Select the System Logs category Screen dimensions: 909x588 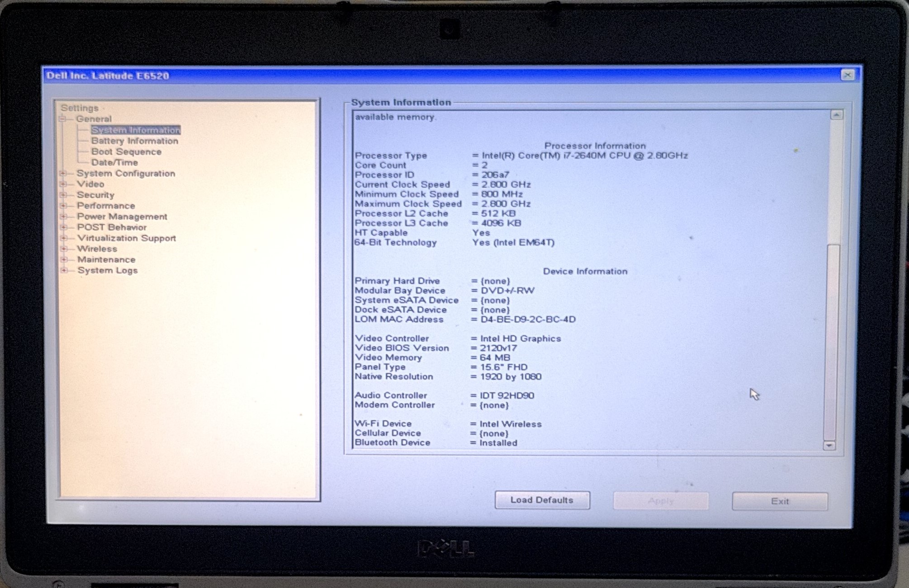pyautogui.click(x=108, y=271)
